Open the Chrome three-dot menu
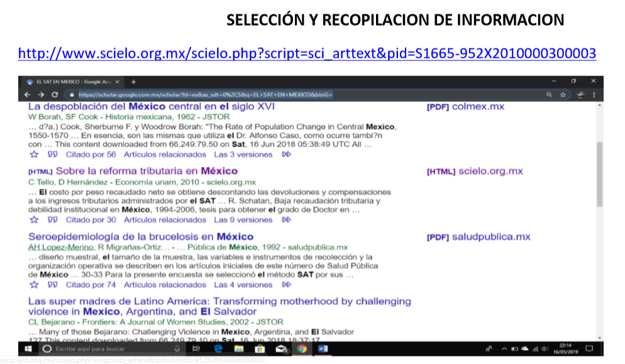 (x=595, y=94)
